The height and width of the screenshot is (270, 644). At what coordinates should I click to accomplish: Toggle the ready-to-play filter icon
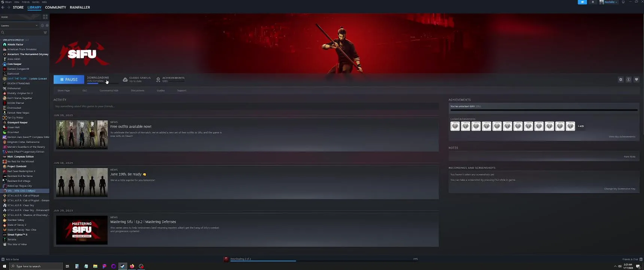click(47, 25)
